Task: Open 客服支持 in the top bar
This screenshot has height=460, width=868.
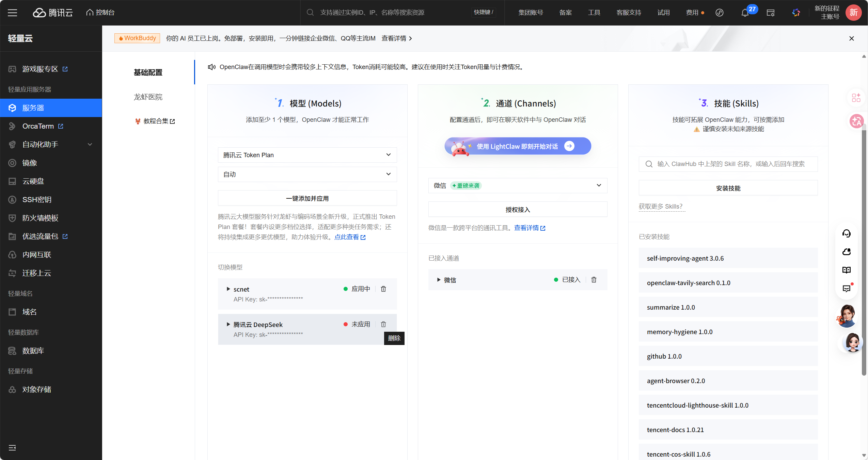Action: click(x=629, y=13)
